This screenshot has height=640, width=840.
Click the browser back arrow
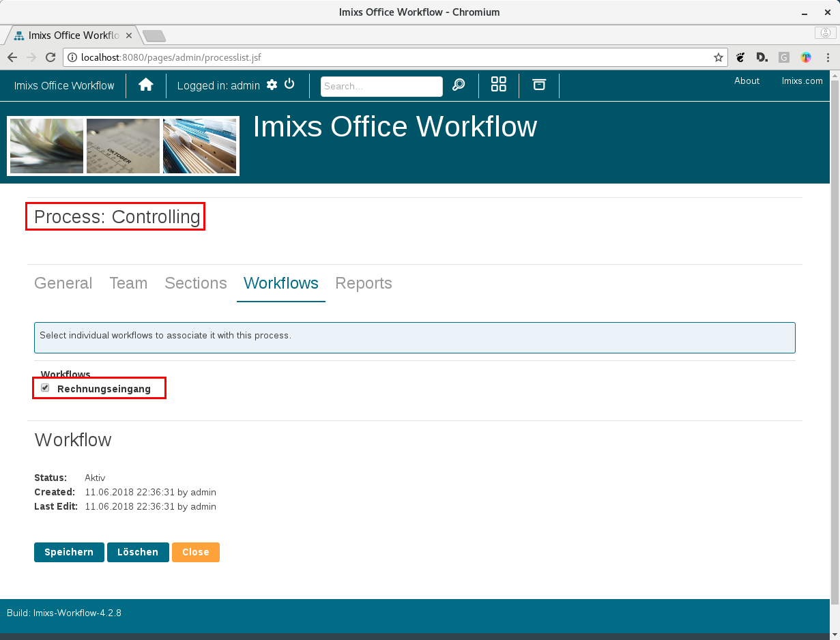tap(12, 58)
